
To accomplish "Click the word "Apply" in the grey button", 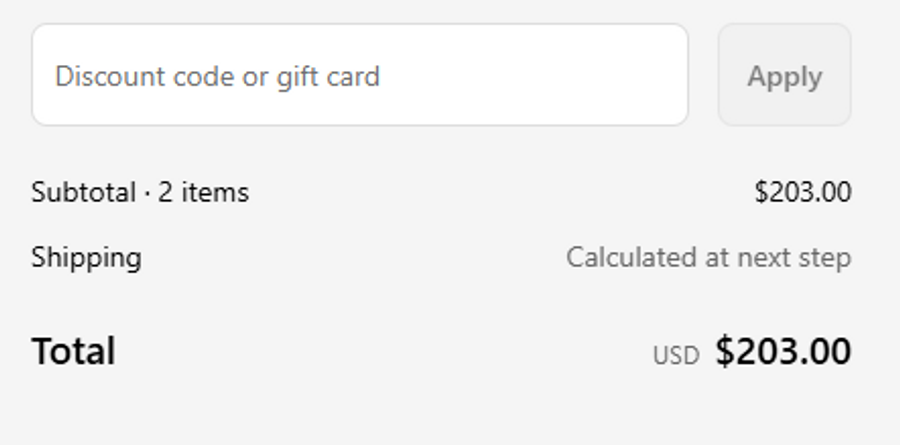I will 784,77.
